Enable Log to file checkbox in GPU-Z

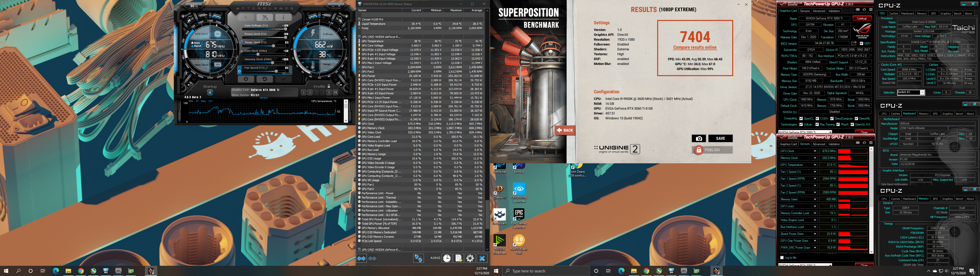782,258
